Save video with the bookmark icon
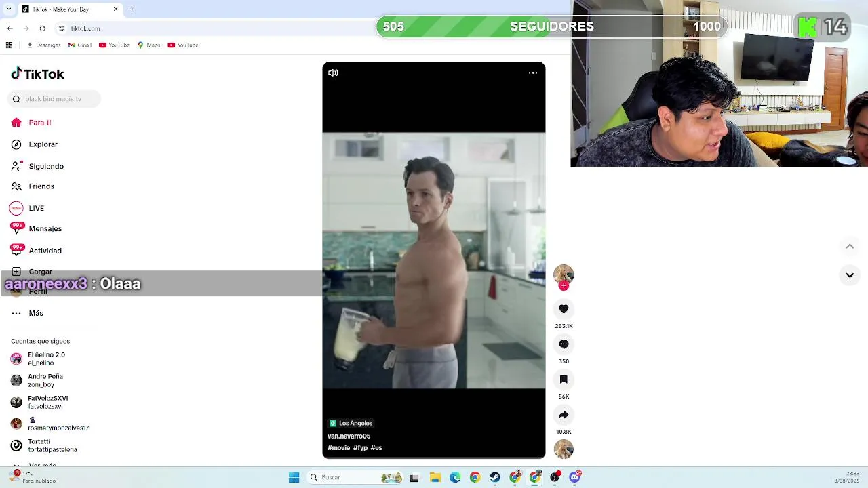The image size is (868, 488). pyautogui.click(x=564, y=380)
